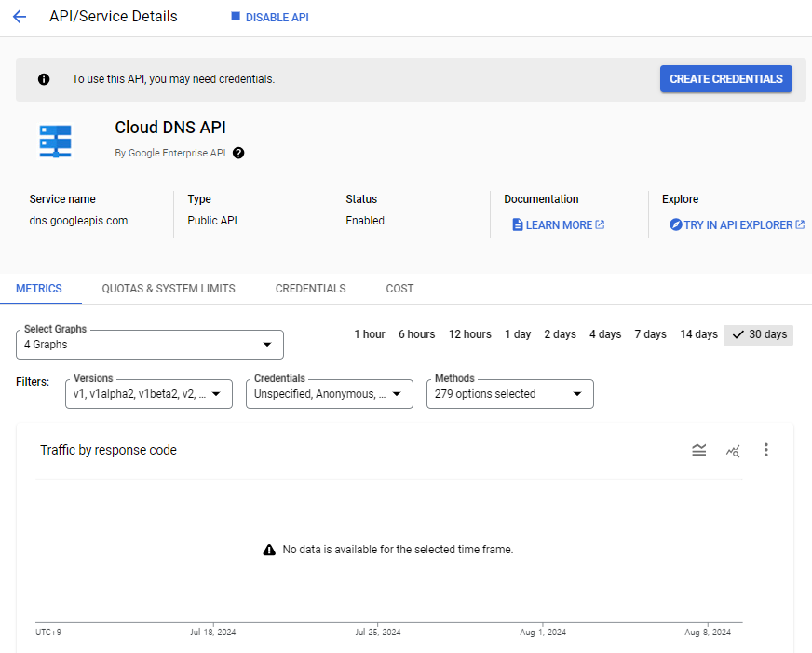Open the Try in API Explorer link
Image resolution: width=812 pixels, height=653 pixels.
pos(737,225)
